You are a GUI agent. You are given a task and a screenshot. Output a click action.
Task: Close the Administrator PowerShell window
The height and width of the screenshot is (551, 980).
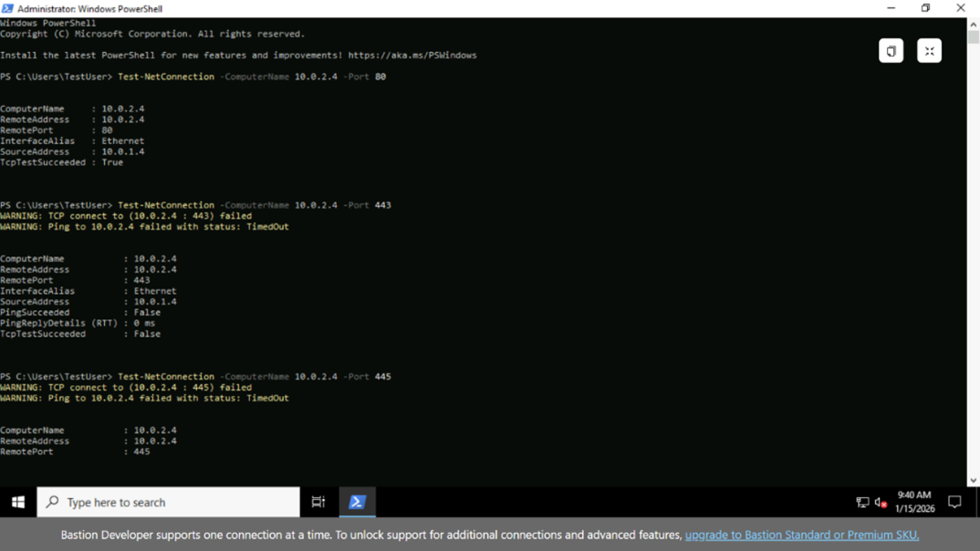960,8
